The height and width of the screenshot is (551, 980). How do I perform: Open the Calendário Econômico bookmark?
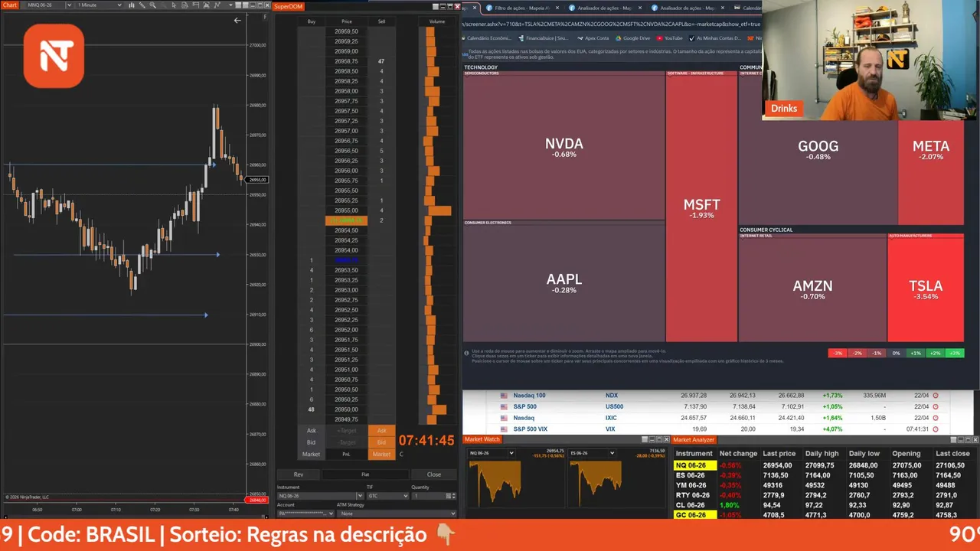tap(488, 37)
